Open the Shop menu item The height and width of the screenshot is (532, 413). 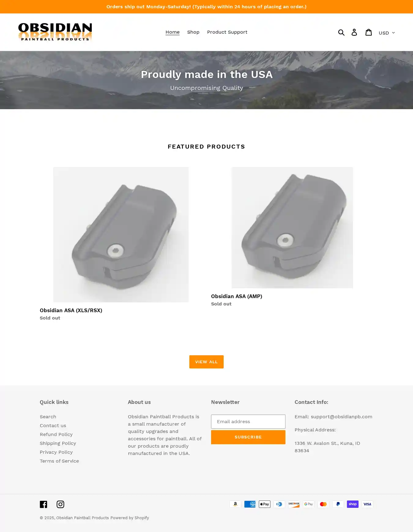(x=193, y=32)
